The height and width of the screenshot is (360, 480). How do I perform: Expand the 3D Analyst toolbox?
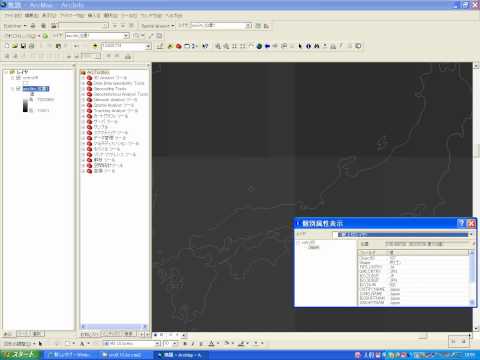pyautogui.click(x=83, y=78)
